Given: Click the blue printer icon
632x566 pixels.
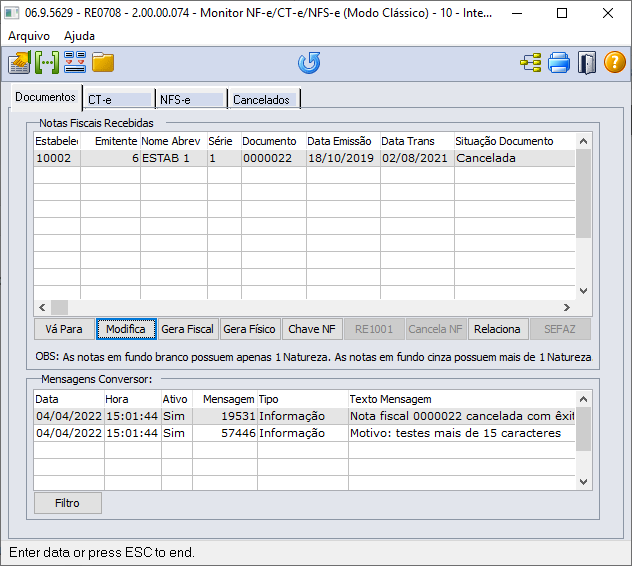Looking at the screenshot, I should coord(559,62).
